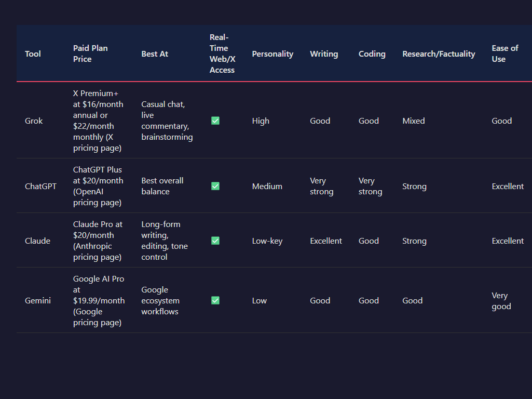Select the Ease of Use column header
The width and height of the screenshot is (532, 399).
(504, 54)
